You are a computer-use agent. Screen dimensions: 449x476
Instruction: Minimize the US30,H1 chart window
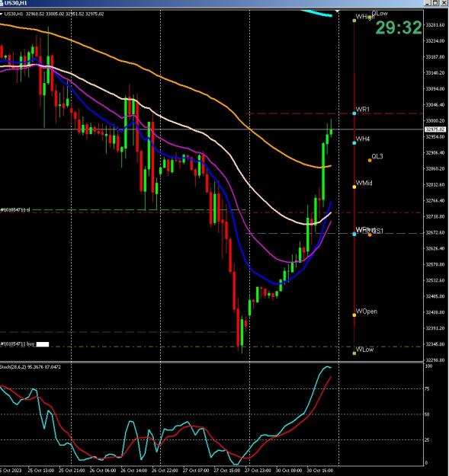428,3
